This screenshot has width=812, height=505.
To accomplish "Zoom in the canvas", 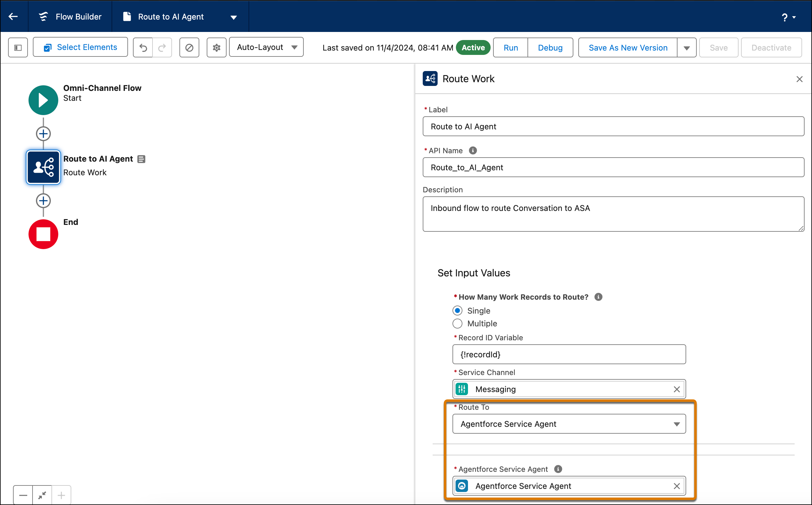I will pyautogui.click(x=61, y=495).
